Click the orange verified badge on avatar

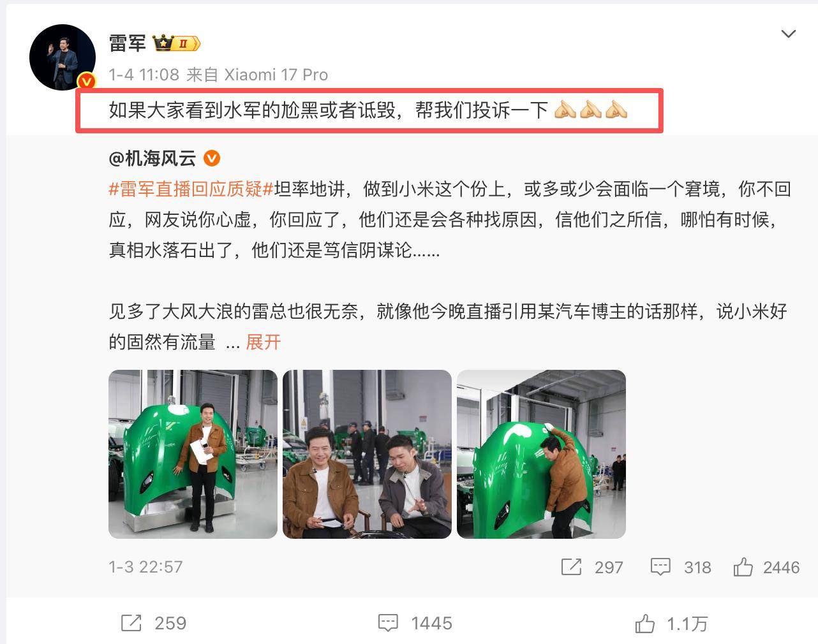point(86,82)
